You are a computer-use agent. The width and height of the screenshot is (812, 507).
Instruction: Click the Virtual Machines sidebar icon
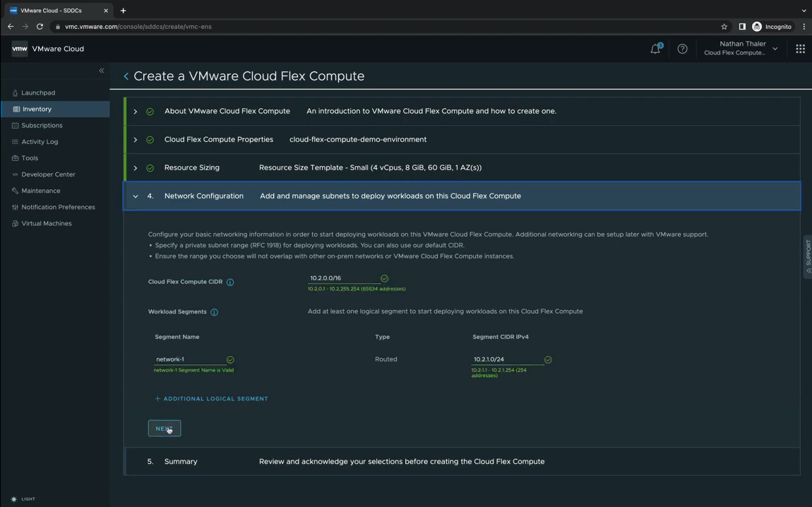[15, 223]
